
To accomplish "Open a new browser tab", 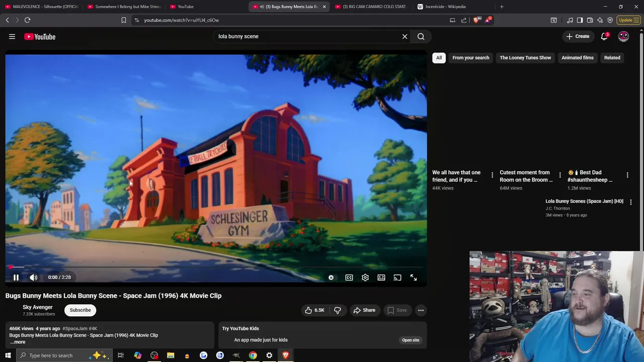I will tap(502, 7).
